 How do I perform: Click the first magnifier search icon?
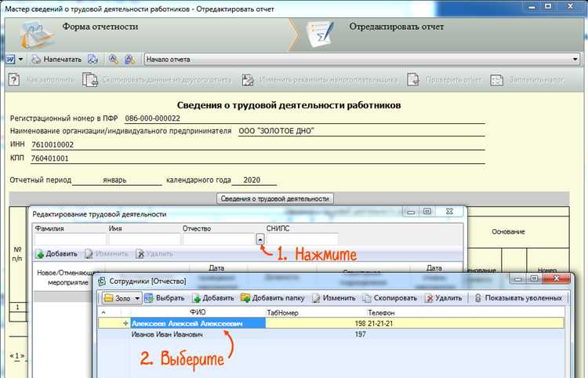[x=113, y=60]
